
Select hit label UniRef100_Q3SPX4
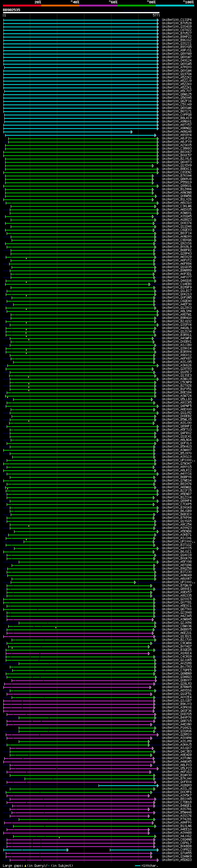176,325
